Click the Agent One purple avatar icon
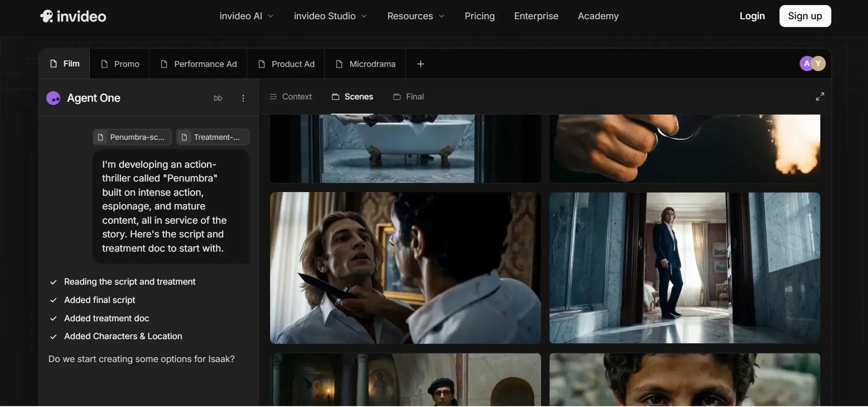Screen dimensions: 868x407 [x=54, y=98]
